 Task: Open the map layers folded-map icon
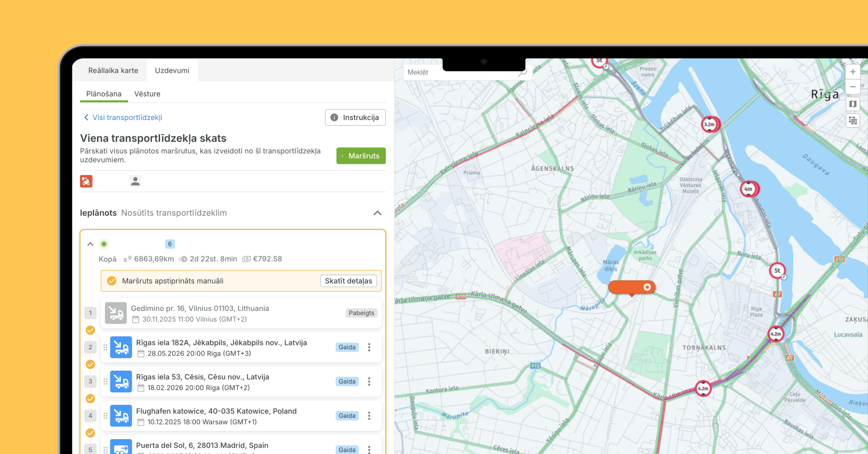[853, 104]
